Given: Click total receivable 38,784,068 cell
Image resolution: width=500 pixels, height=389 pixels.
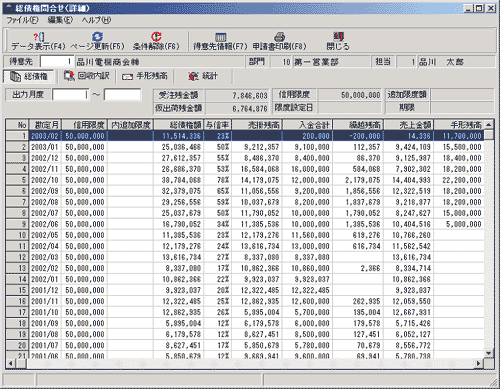Looking at the screenshot, I should click(x=178, y=180).
